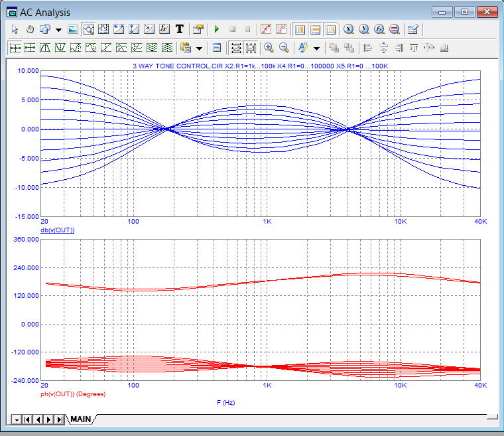Screen dimensions: 504x436
Task: Open the page list dropdown at bottom
Action: 17,419
